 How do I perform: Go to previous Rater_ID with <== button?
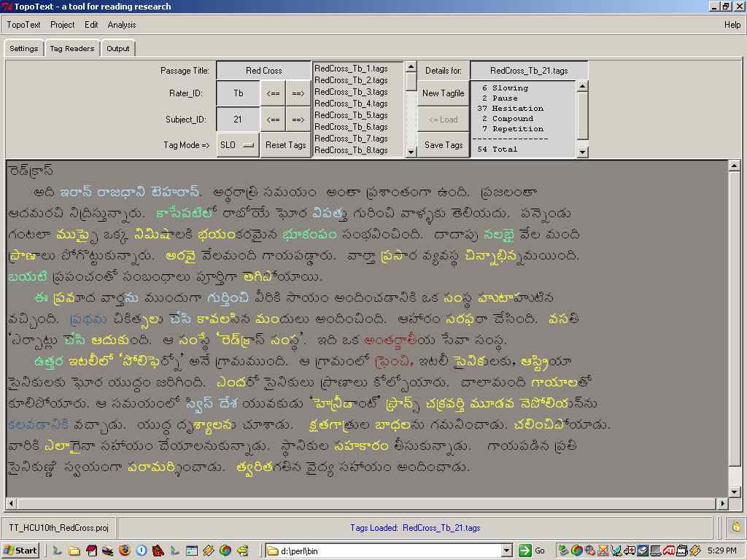pos(273,93)
